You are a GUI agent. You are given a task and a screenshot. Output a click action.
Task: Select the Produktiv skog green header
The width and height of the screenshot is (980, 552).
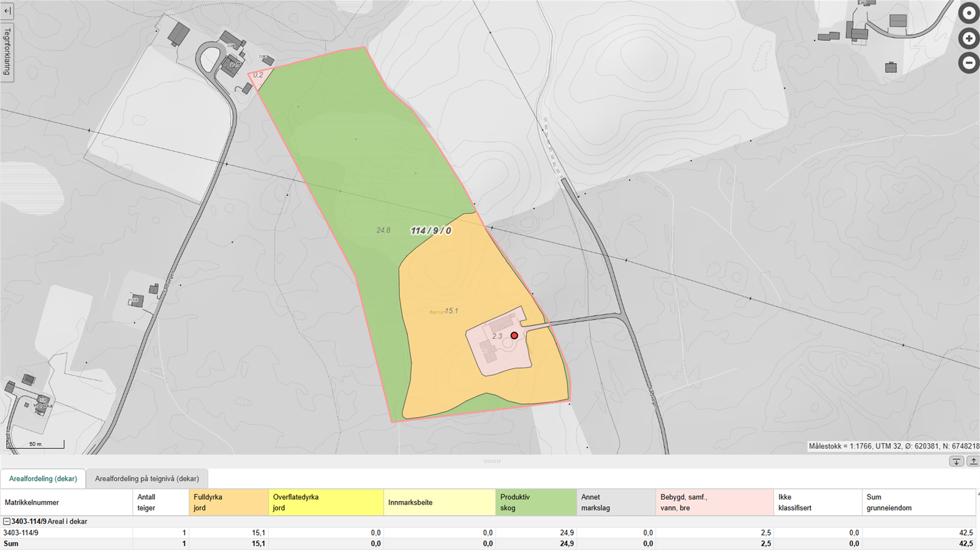536,502
